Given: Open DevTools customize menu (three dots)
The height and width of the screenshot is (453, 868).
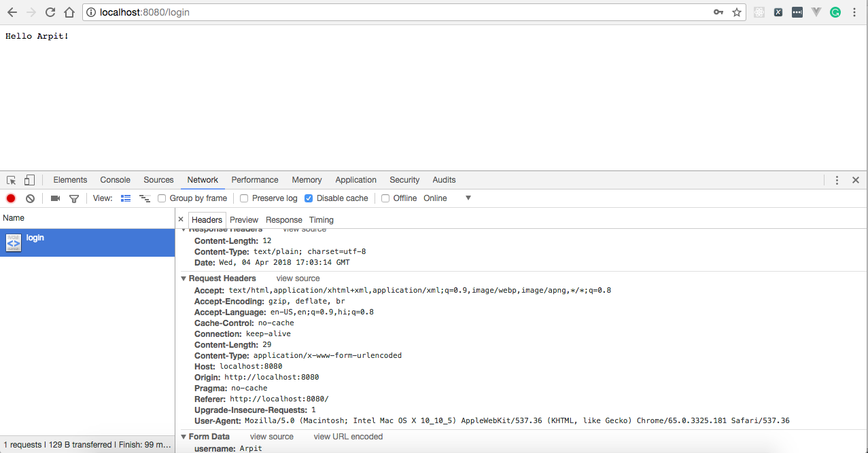Looking at the screenshot, I should click(x=837, y=180).
